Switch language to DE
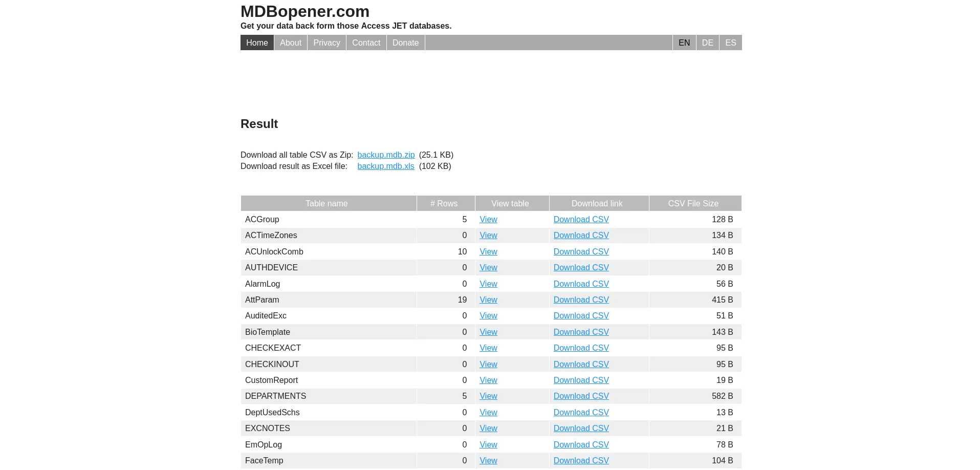Screen dimensions: 980x470 [x=708, y=42]
